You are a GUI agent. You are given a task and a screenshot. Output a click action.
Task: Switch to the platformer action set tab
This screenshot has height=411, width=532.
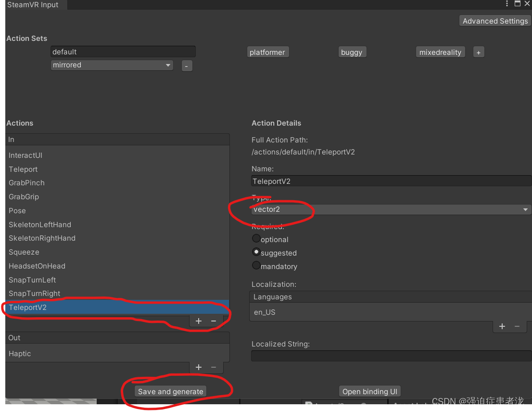[x=267, y=51]
